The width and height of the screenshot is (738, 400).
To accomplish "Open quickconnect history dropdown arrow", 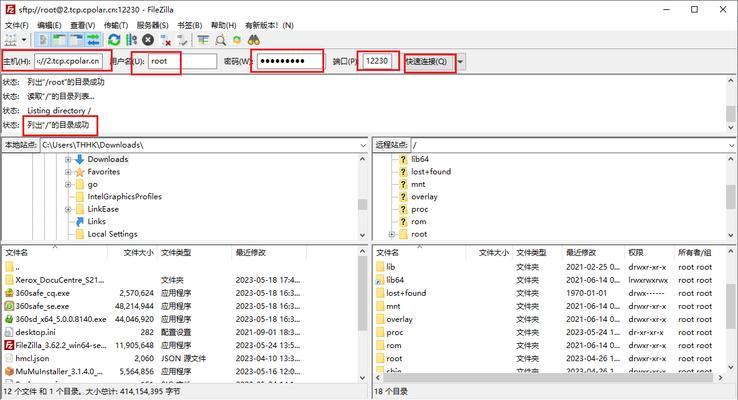I will click(461, 62).
